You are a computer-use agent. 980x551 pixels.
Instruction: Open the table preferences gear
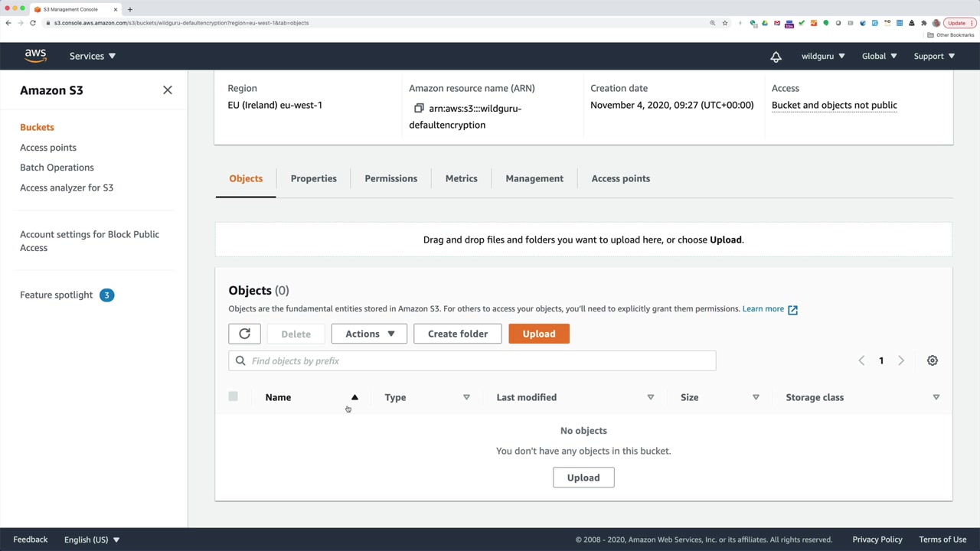(x=933, y=360)
